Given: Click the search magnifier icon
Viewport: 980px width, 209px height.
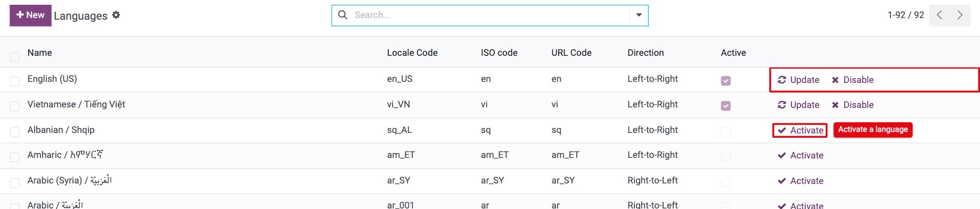Looking at the screenshot, I should click(x=343, y=15).
